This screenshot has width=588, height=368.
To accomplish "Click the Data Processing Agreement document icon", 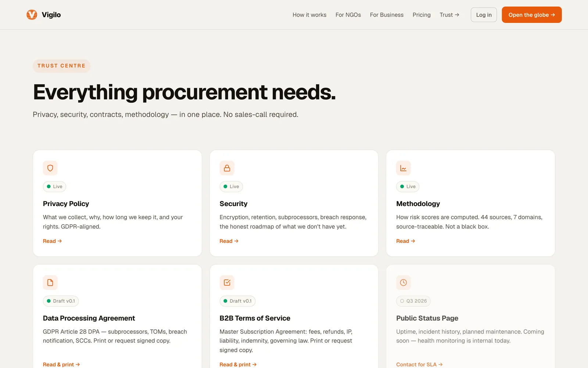I will [50, 283].
